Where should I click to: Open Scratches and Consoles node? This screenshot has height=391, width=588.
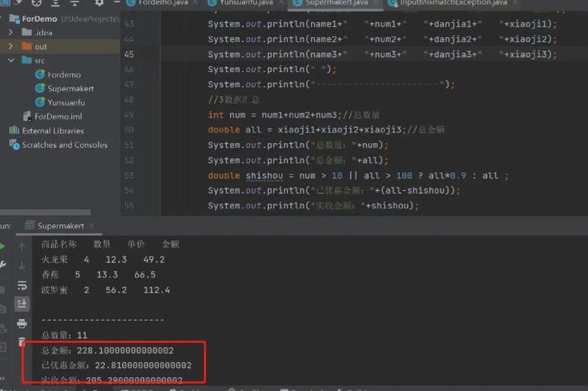coord(64,145)
